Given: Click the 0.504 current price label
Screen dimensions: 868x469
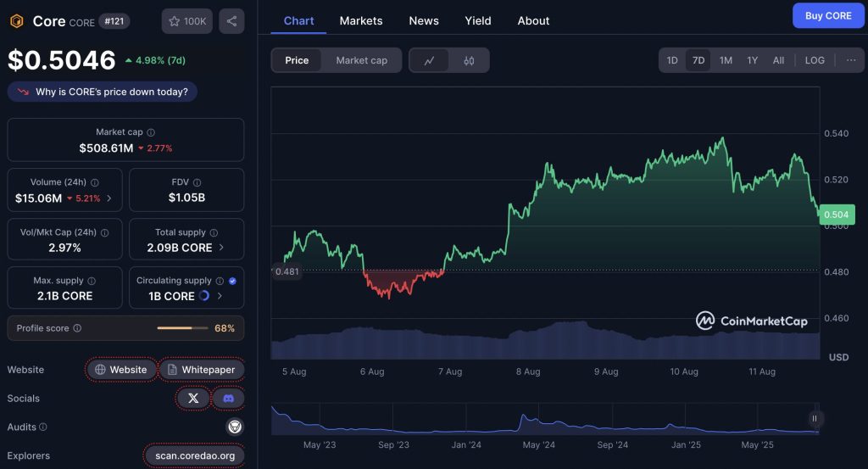Looking at the screenshot, I should point(837,215).
